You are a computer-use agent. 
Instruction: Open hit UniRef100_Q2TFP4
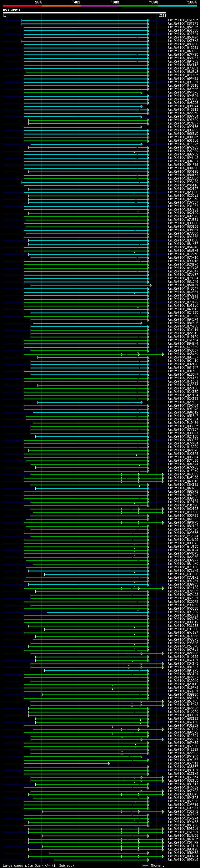[x=183, y=34]
